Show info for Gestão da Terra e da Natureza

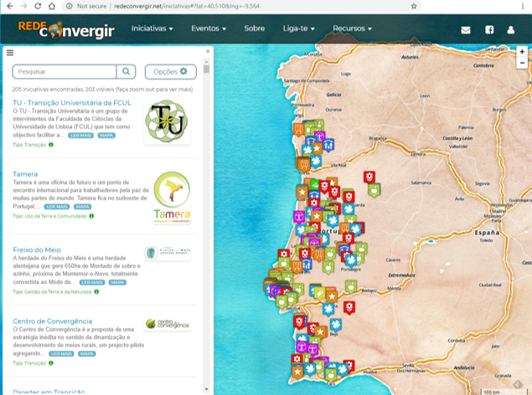click(x=96, y=292)
